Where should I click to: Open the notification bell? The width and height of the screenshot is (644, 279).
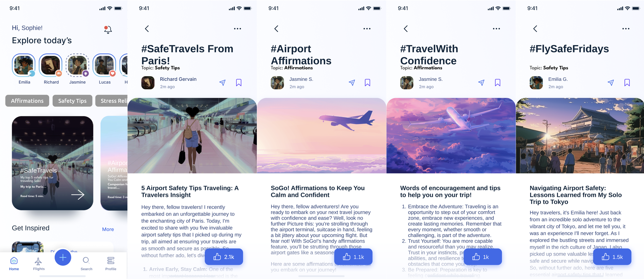pyautogui.click(x=108, y=29)
